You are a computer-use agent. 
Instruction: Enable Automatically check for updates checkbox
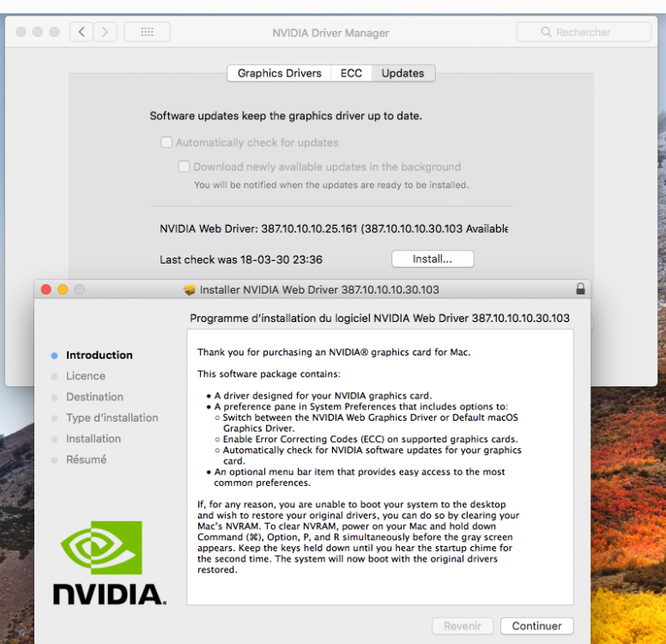(166, 142)
